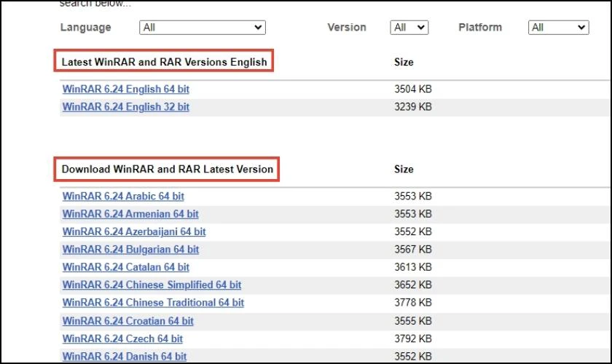The width and height of the screenshot is (612, 364).
Task: Download WinRAR 6.24 Czech 64 bit
Action: tap(122, 339)
